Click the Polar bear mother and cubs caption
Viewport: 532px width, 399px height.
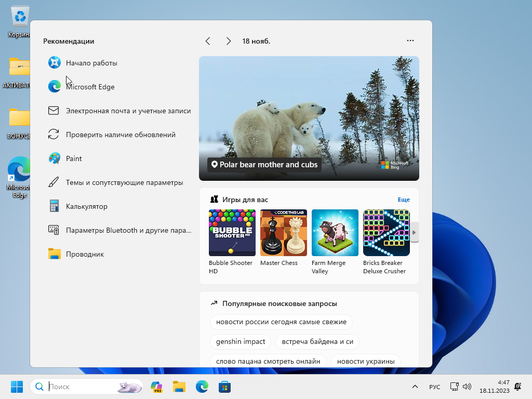coord(264,165)
